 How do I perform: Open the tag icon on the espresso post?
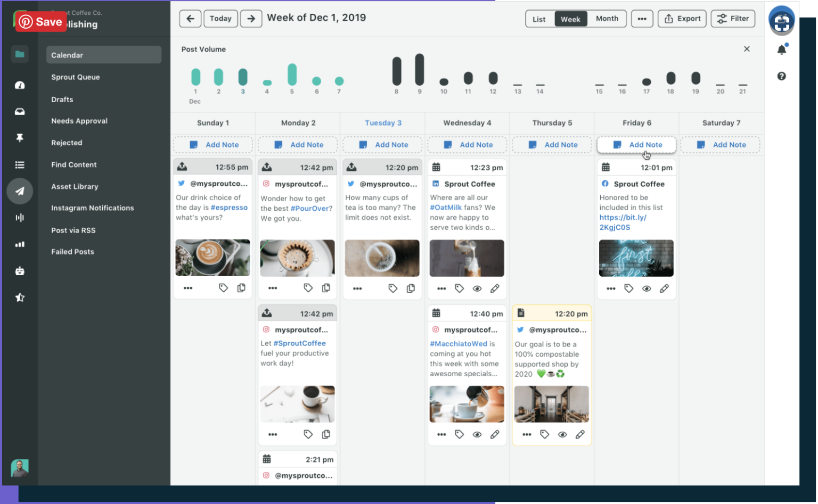(x=223, y=287)
